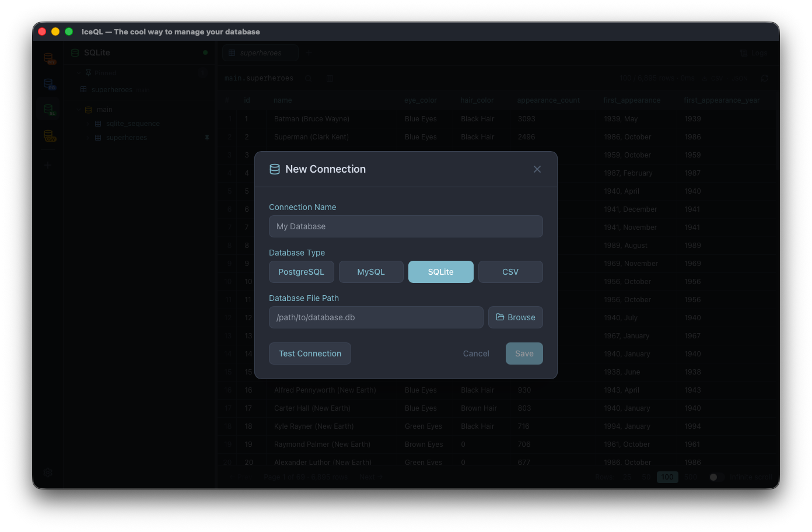Set rows per page to 50
The height and width of the screenshot is (532, 812).
[646, 477]
